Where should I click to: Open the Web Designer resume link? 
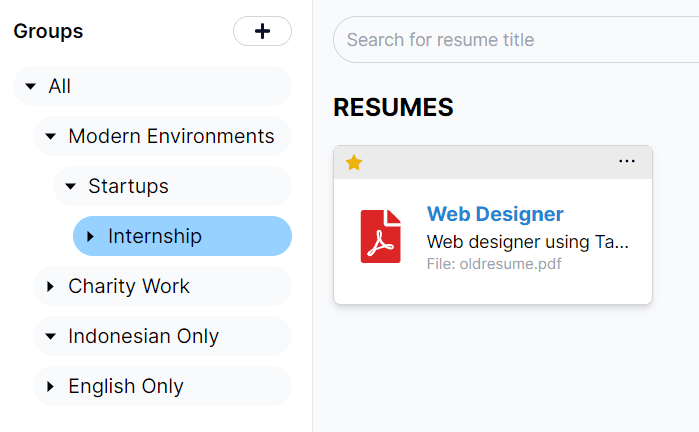point(495,214)
